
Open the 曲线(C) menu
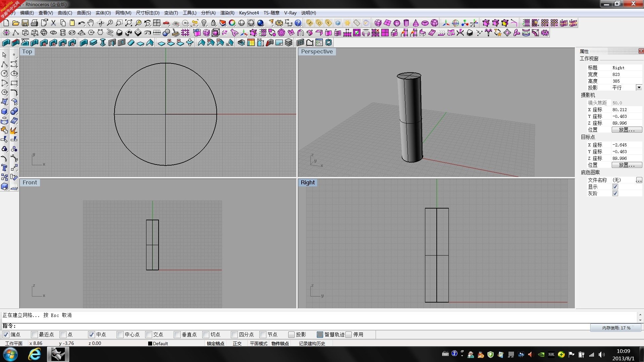pyautogui.click(x=65, y=13)
